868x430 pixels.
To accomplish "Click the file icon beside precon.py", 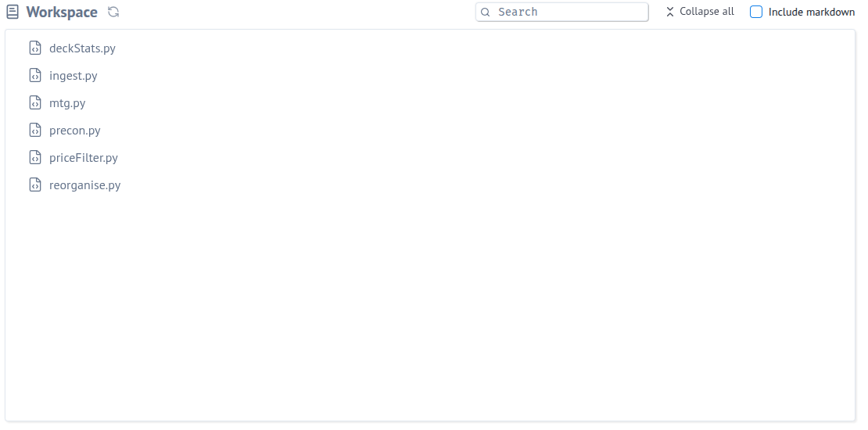I will (35, 131).
